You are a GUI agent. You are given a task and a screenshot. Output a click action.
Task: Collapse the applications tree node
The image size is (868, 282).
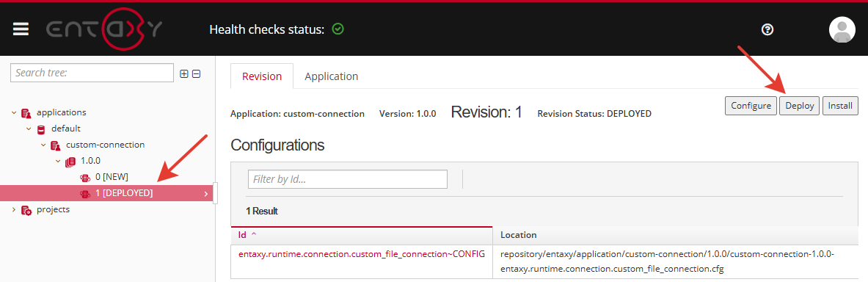click(14, 113)
